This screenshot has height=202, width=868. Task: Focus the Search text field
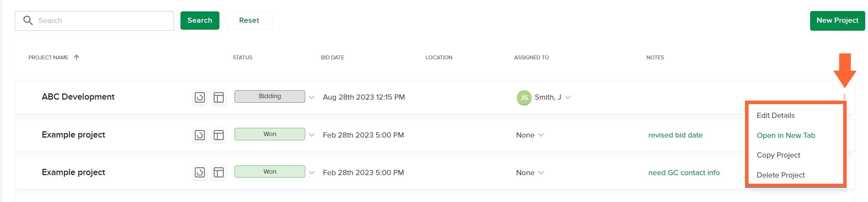tap(94, 21)
